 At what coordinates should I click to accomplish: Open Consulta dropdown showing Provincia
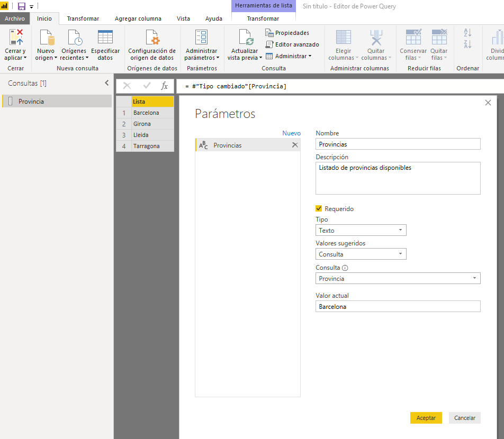398,278
